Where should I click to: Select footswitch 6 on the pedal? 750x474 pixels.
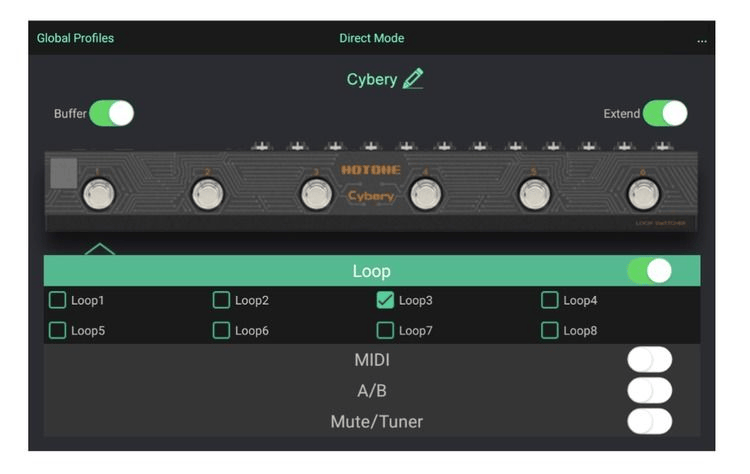[643, 194]
